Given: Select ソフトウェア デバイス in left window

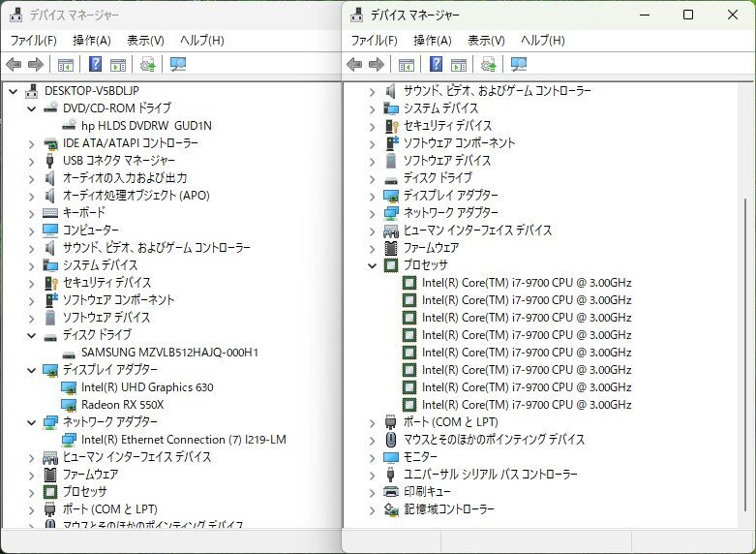Looking at the screenshot, I should (x=106, y=317).
